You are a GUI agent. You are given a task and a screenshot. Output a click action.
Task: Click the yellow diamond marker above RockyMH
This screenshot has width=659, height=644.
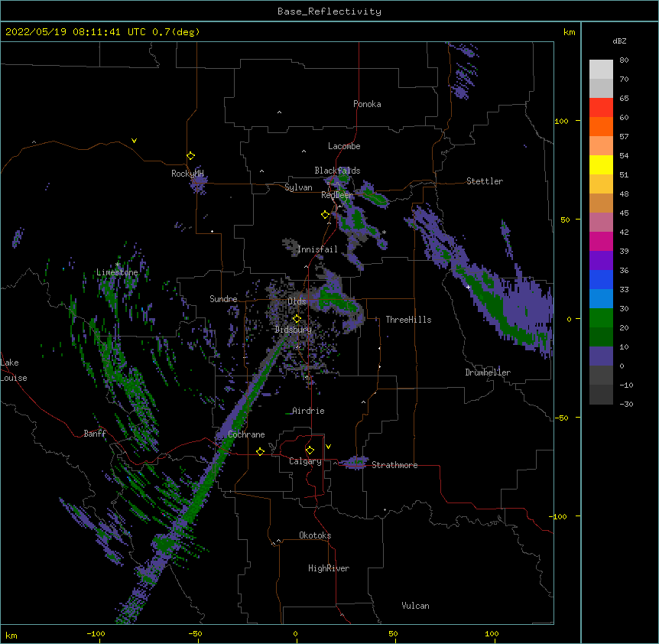190,156
